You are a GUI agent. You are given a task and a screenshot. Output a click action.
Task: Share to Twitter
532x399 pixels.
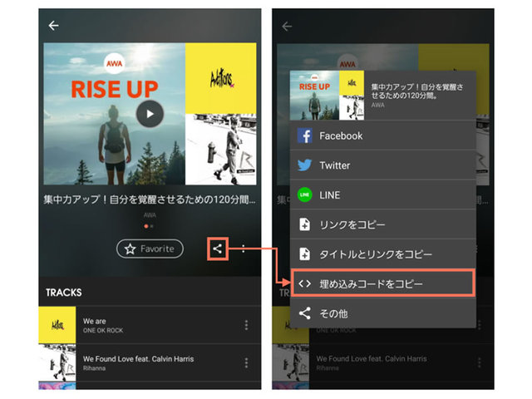(x=382, y=165)
